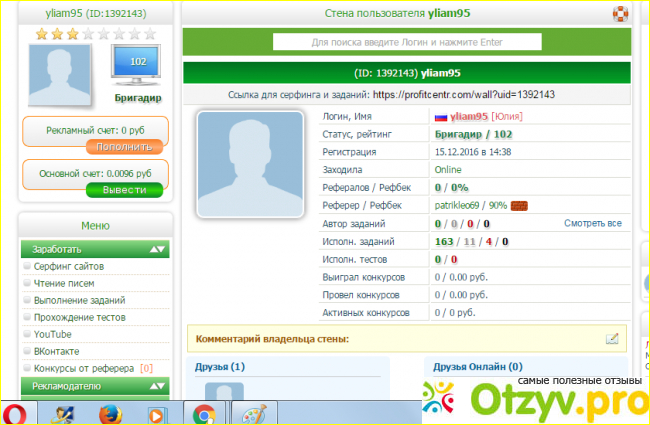Click the Russian flag icon beside login
Screen dimensions: 650x425
pyautogui.click(x=440, y=116)
